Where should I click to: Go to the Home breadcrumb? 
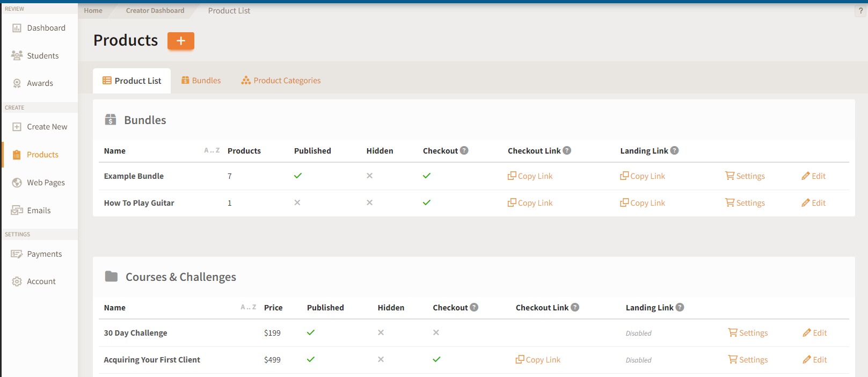[x=93, y=10]
